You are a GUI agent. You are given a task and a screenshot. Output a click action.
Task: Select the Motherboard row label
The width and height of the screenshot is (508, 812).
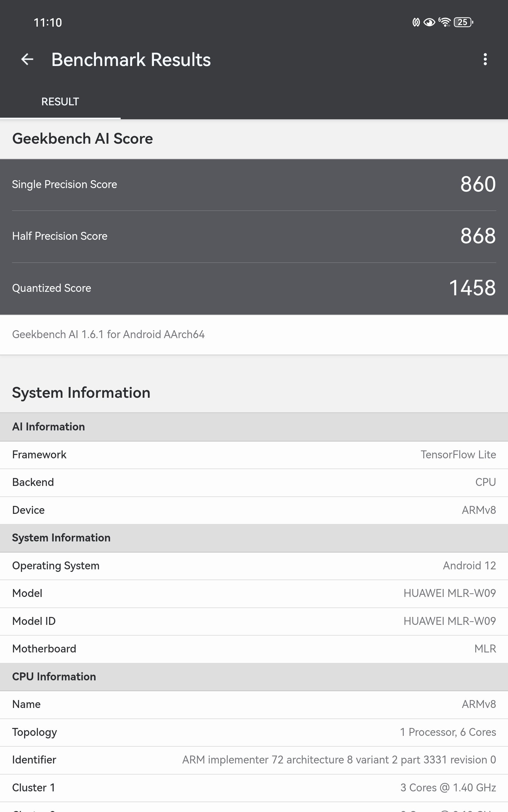point(44,649)
